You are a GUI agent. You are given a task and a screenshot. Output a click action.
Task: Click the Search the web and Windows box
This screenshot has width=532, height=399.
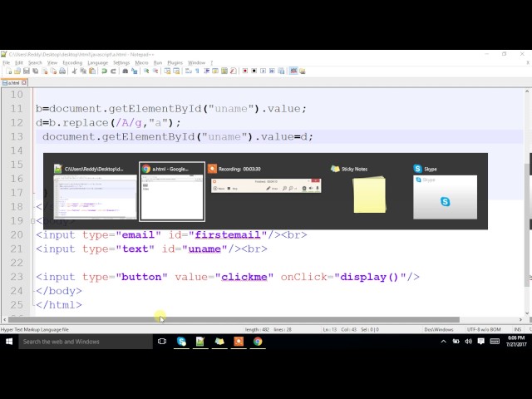point(83,342)
